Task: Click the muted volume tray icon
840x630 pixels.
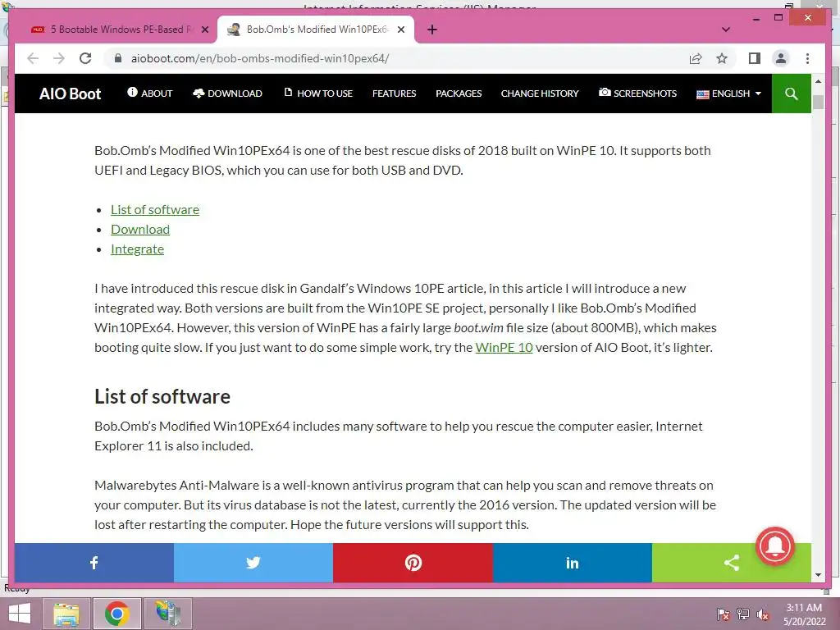Action: [763, 614]
